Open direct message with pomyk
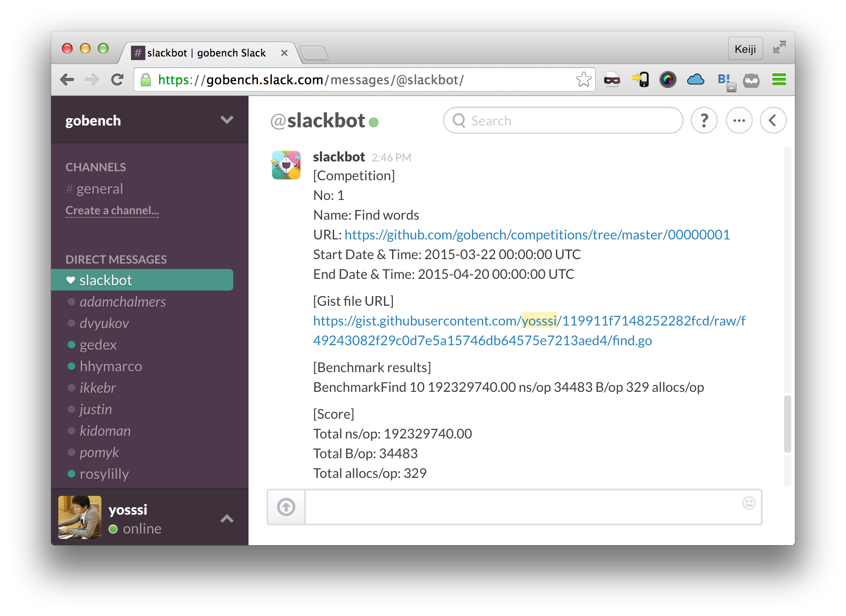The width and height of the screenshot is (846, 616). pos(99,452)
